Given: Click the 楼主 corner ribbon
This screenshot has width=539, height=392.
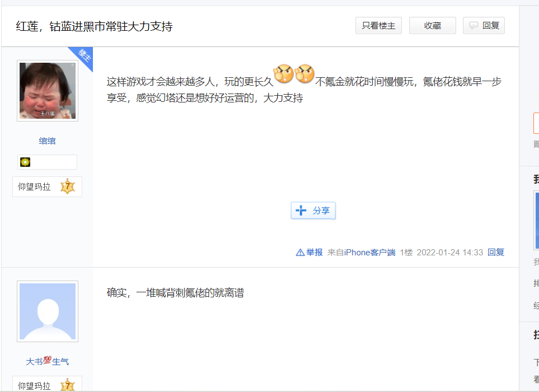Looking at the screenshot, I should click(x=83, y=55).
